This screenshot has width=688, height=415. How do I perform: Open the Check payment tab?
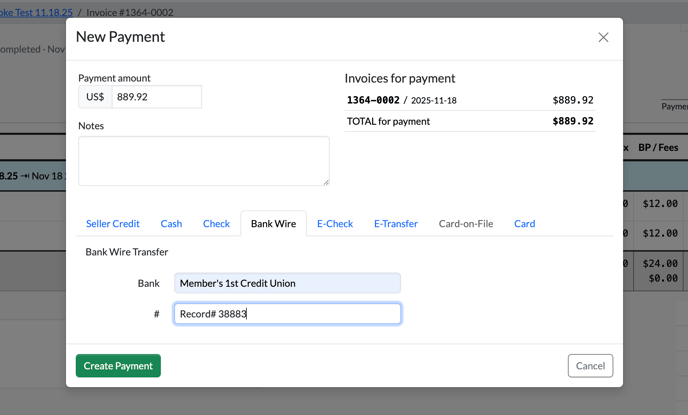coord(216,224)
